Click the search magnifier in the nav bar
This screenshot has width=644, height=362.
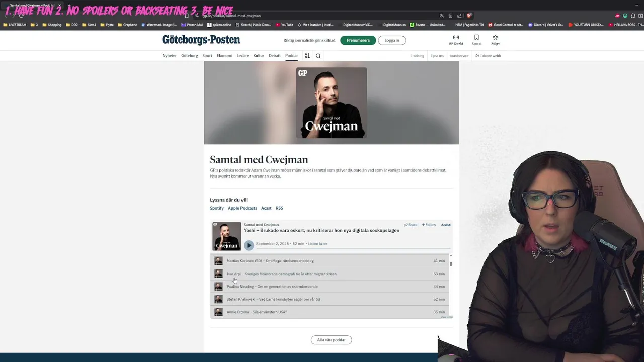(318, 56)
